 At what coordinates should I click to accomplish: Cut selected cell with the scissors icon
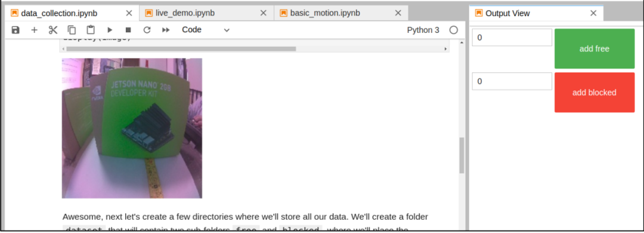pos(53,30)
